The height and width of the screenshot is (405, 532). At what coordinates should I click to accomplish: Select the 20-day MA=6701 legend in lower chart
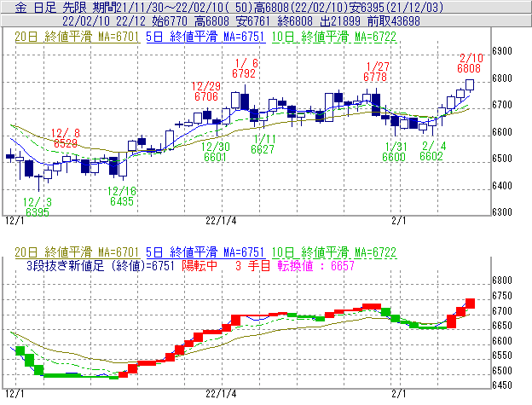tap(77, 252)
